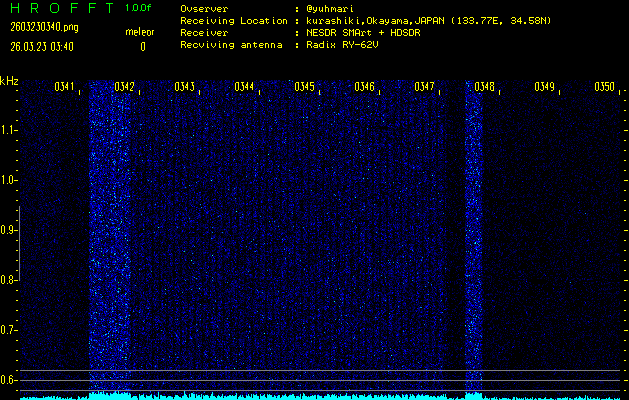Click the 0346 time marker

pyautogui.click(x=365, y=87)
